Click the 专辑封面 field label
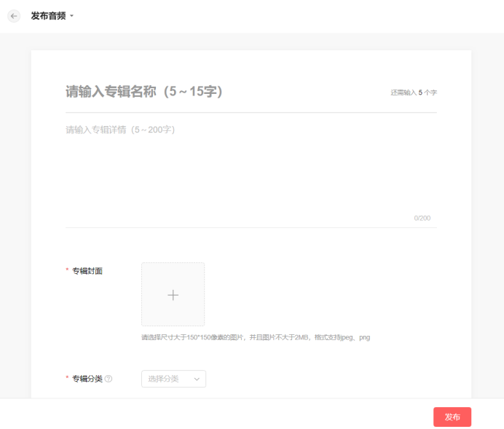This screenshot has height=429, width=504. 87,271
